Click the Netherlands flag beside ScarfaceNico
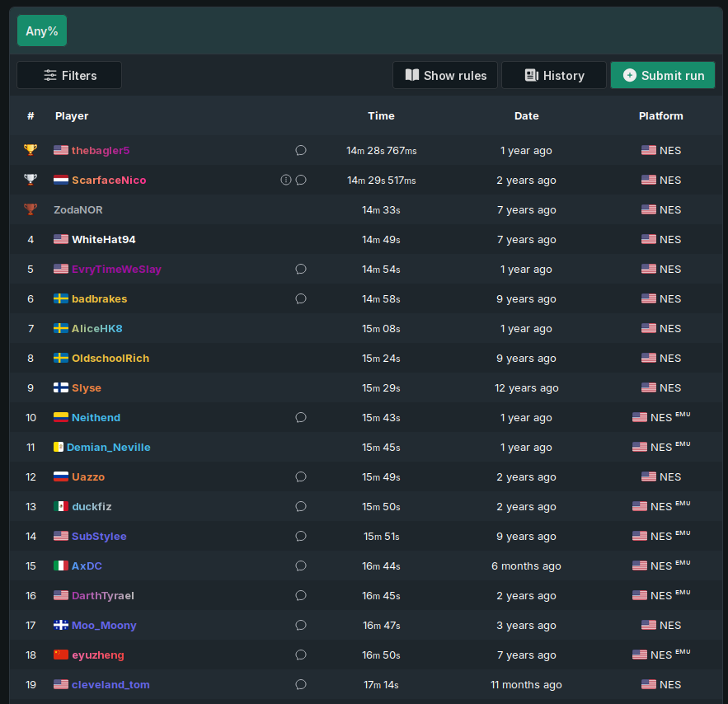 click(x=61, y=180)
